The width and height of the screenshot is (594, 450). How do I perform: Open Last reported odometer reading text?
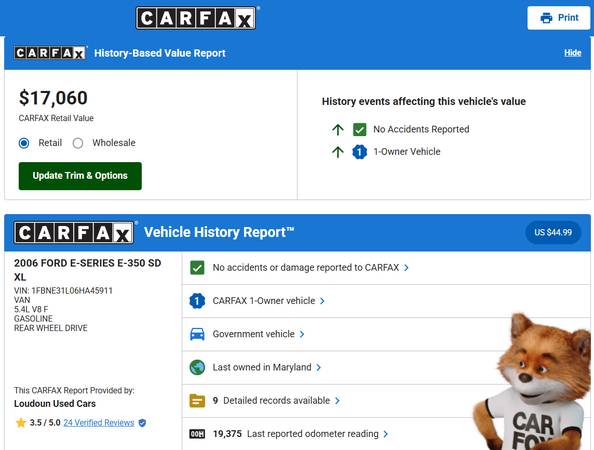click(x=313, y=434)
